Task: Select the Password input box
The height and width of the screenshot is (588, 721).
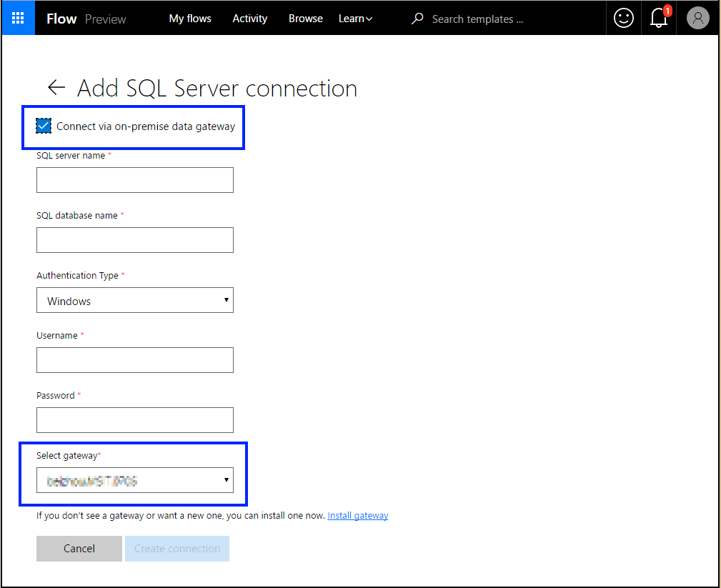Action: pos(135,420)
